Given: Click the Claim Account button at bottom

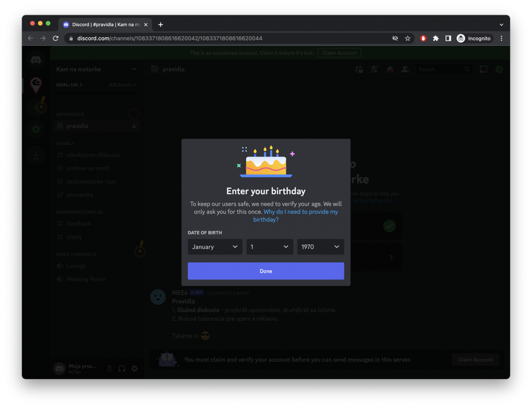Looking at the screenshot, I should coord(476,360).
